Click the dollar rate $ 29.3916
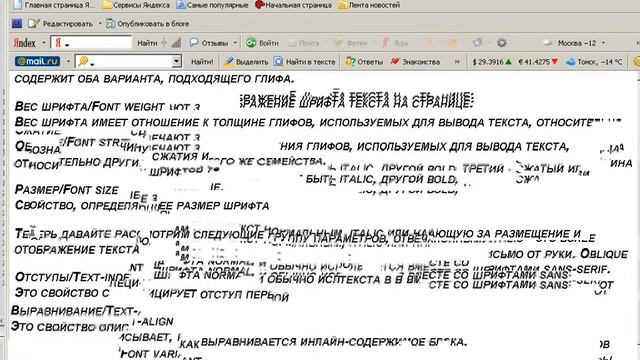 [x=492, y=62]
